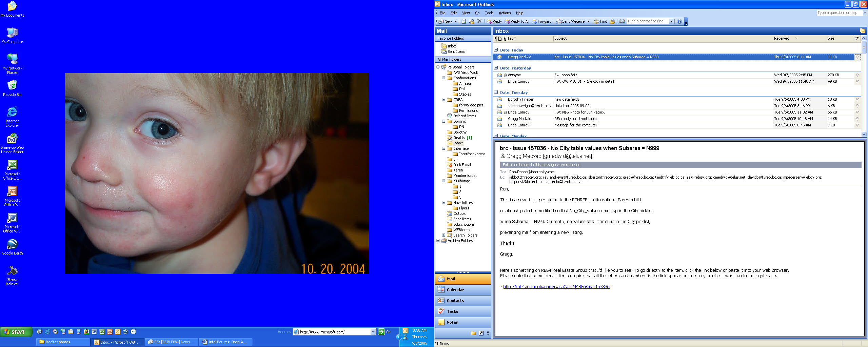The width and height of the screenshot is (868, 347).
Task: Open the Address Book icon
Action: (x=622, y=21)
